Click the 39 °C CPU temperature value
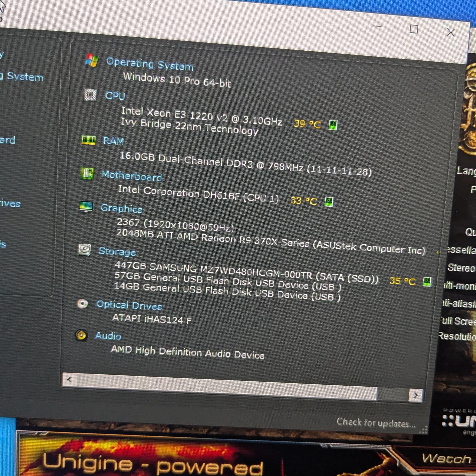 pyautogui.click(x=307, y=124)
